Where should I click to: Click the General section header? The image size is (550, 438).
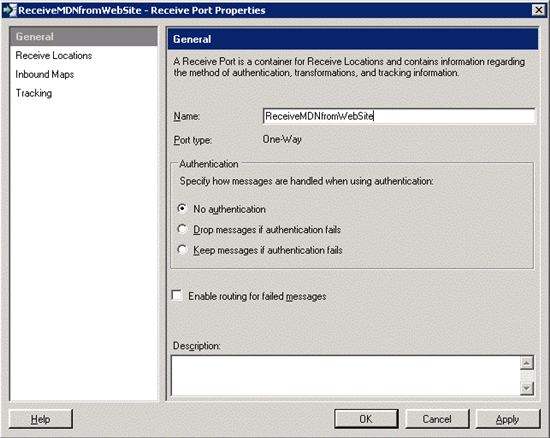coord(353,39)
